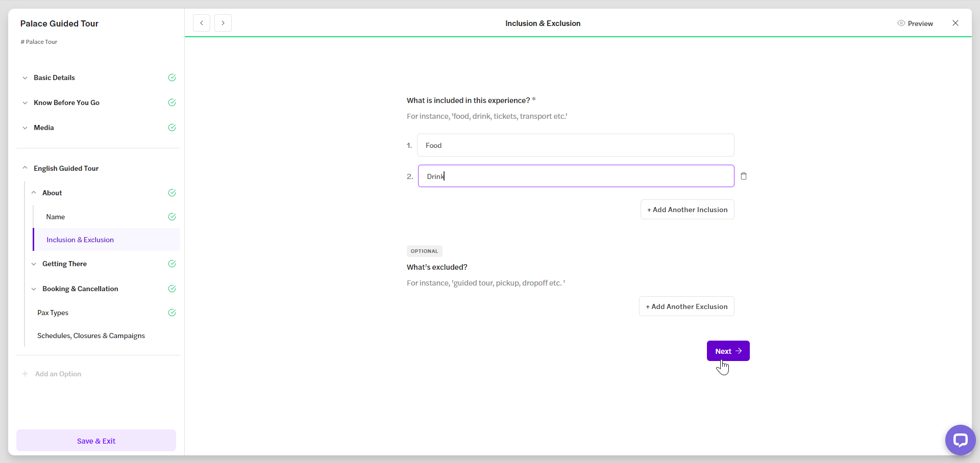Go to the next step arrow
The height and width of the screenshot is (463, 980).
click(223, 23)
